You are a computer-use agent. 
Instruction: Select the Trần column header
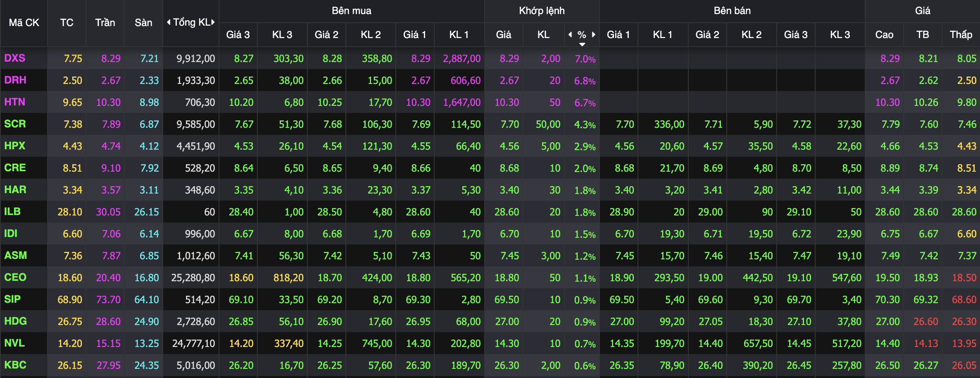coord(105,23)
